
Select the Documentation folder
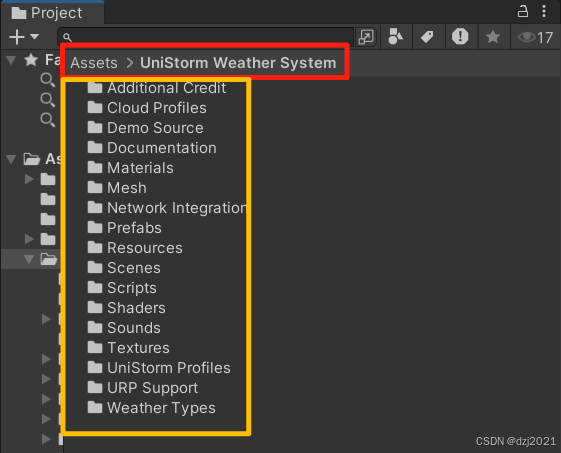click(x=152, y=148)
